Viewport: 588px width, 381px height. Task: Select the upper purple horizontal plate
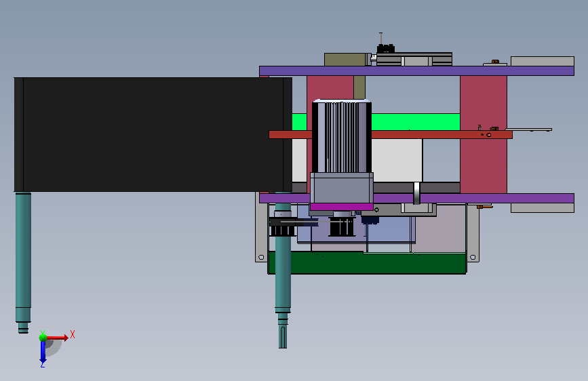coord(416,71)
